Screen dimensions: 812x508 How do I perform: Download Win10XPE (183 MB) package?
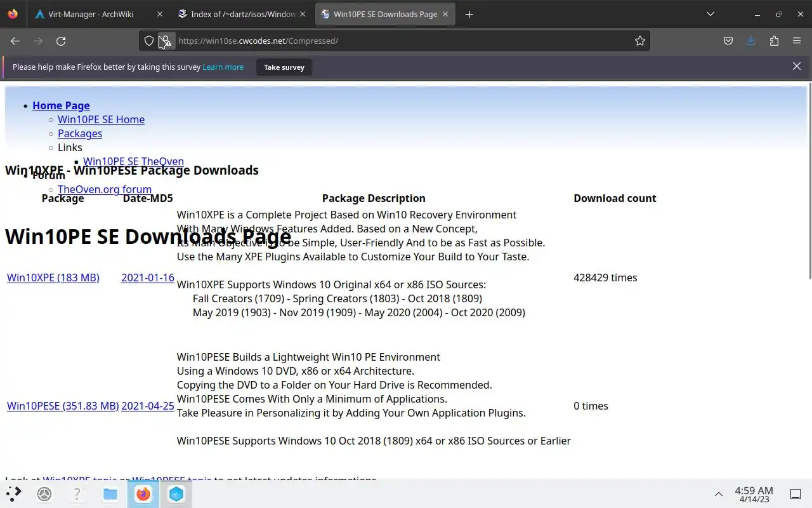53,277
